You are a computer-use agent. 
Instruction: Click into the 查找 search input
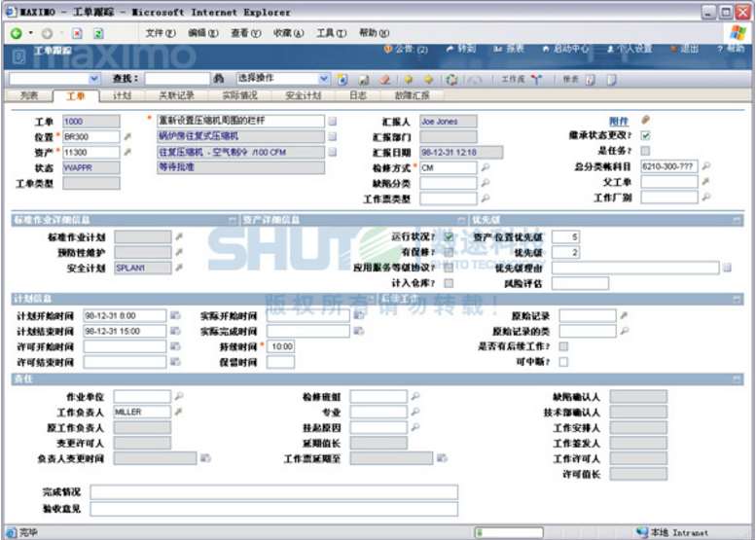tap(177, 79)
